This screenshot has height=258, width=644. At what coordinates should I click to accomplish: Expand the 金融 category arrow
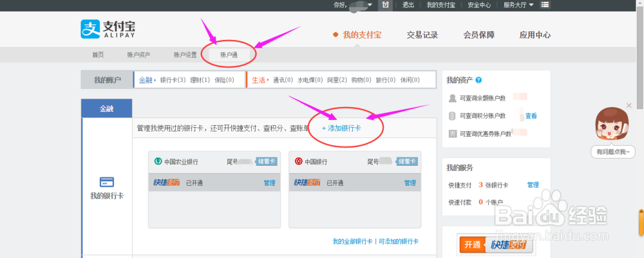pos(155,80)
